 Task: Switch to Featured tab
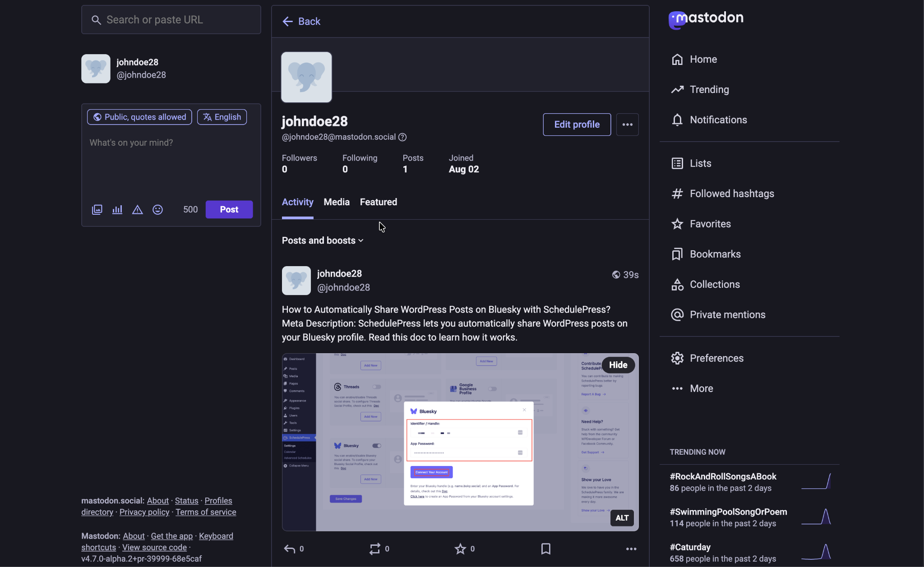click(379, 203)
